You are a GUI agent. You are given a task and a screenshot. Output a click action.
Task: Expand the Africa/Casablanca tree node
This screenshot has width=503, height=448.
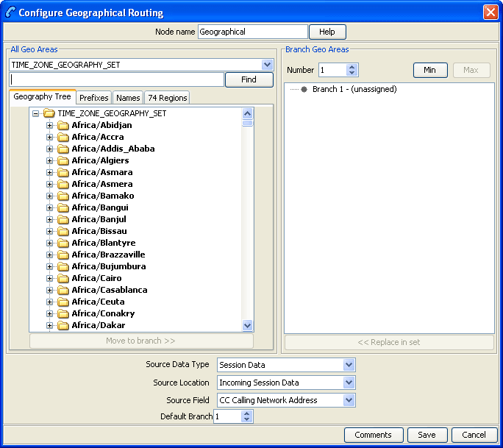point(49,290)
